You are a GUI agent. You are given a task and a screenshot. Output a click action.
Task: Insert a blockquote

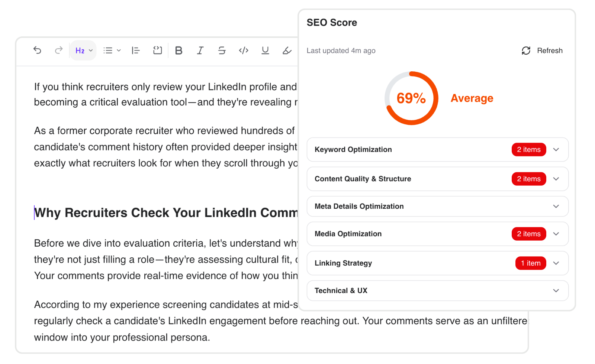click(x=136, y=51)
